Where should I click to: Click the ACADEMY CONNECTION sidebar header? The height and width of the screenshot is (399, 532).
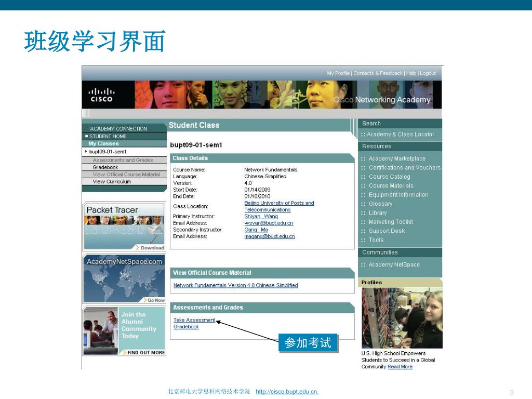tap(118, 129)
